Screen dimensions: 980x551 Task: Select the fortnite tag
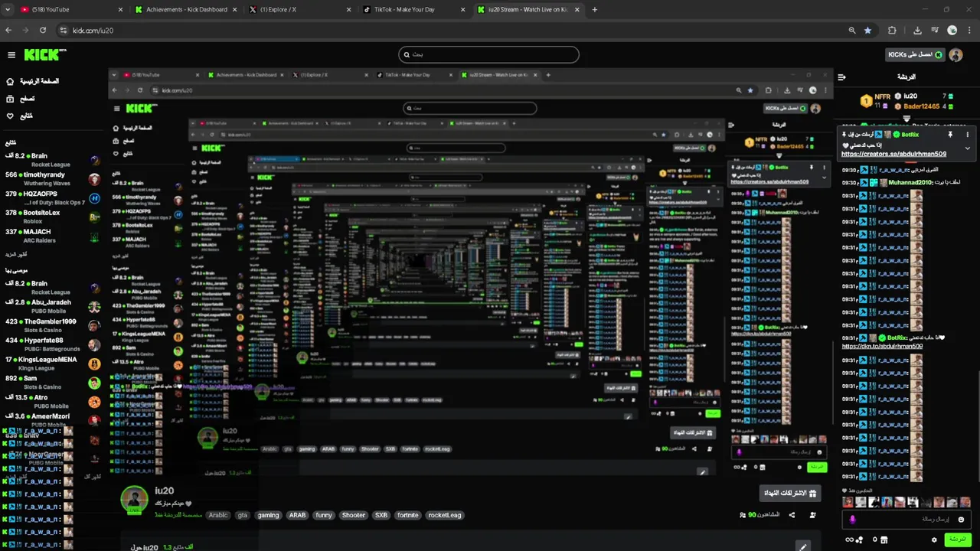pyautogui.click(x=408, y=515)
